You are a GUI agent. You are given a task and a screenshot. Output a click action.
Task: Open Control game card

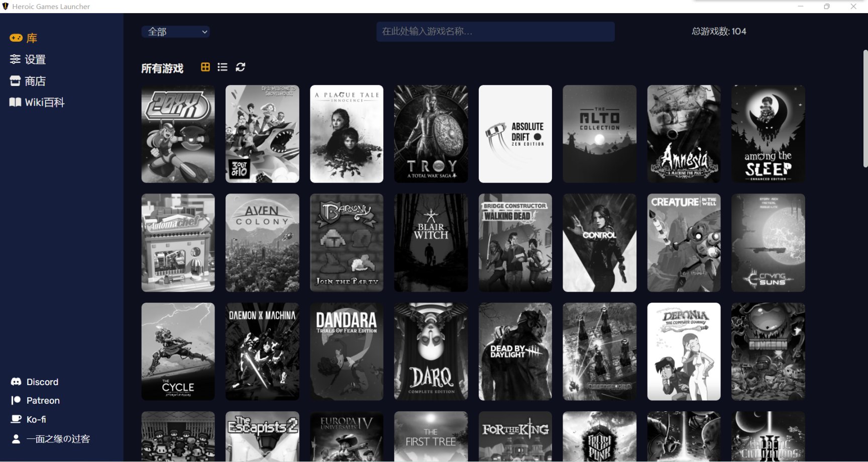pyautogui.click(x=600, y=243)
